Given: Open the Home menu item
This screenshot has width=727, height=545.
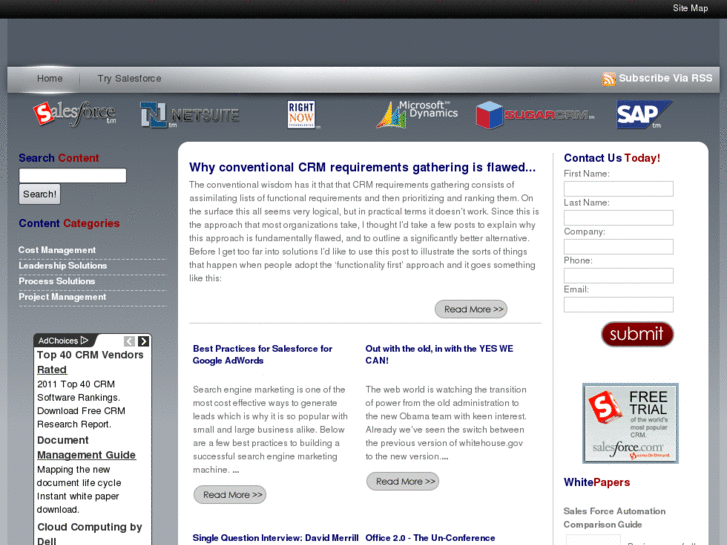Looking at the screenshot, I should [50, 78].
